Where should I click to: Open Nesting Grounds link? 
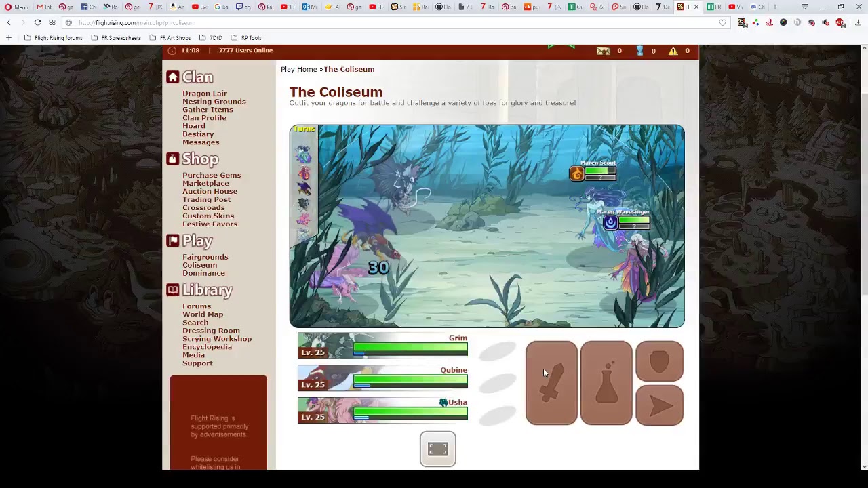(x=214, y=102)
